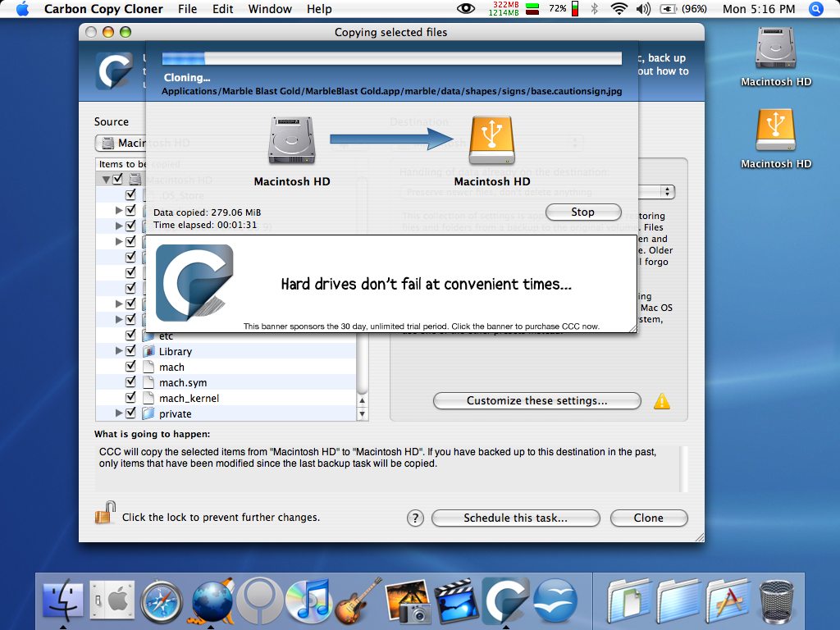Open iPhoto from the Dock
Viewport: 840px width, 630px height.
(407, 601)
